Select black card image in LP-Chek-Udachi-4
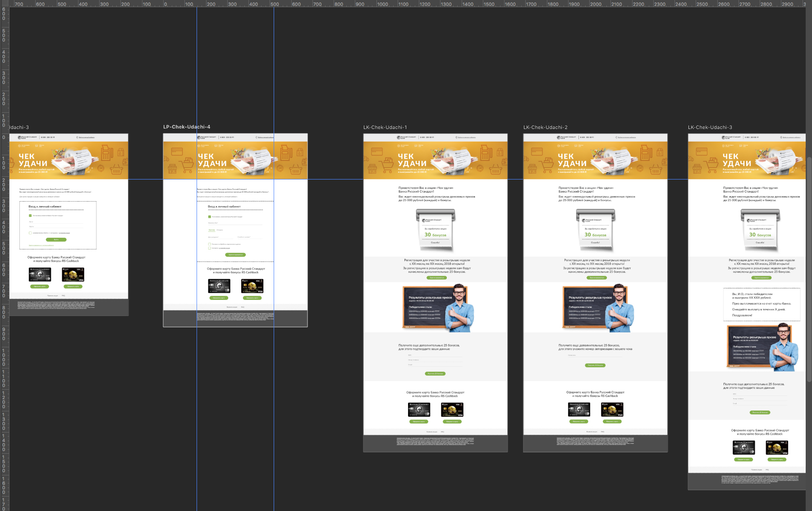Viewport: 812px width, 511px height. [219, 286]
